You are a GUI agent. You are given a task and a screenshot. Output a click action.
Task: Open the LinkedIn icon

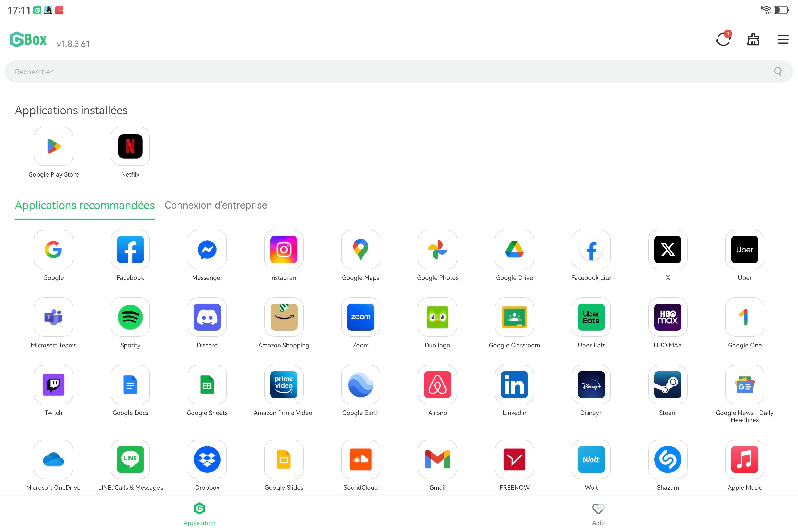click(514, 384)
